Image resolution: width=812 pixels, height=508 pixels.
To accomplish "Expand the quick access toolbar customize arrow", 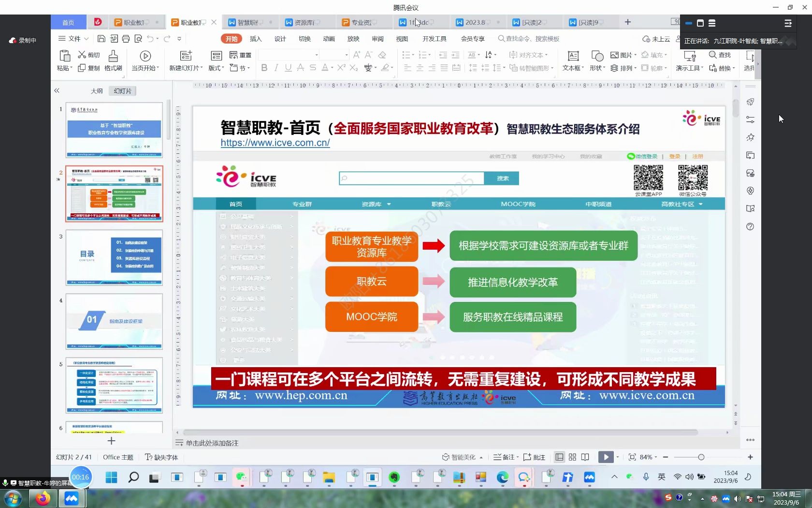I will [179, 39].
